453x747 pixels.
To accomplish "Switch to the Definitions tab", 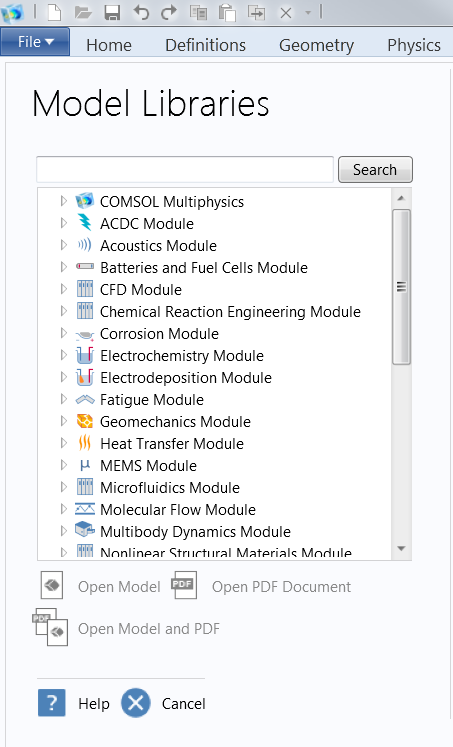I will 205,45.
